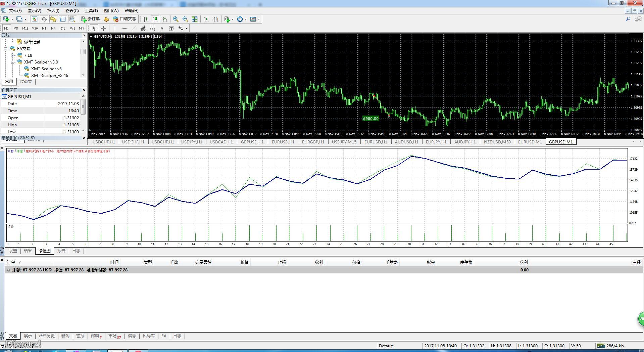Switch chart to bar chart style

pyautogui.click(x=146, y=19)
